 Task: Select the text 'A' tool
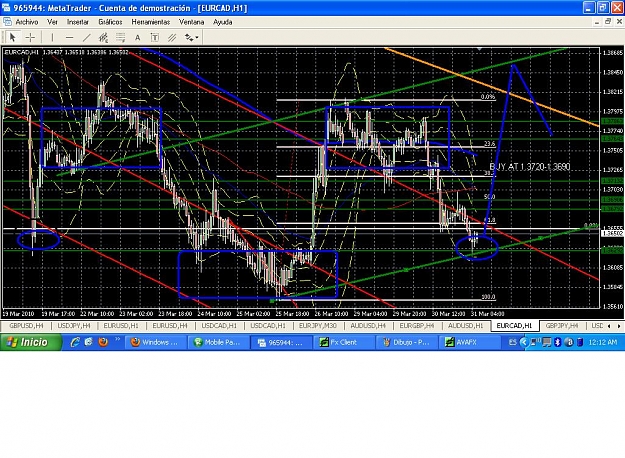click(138, 37)
